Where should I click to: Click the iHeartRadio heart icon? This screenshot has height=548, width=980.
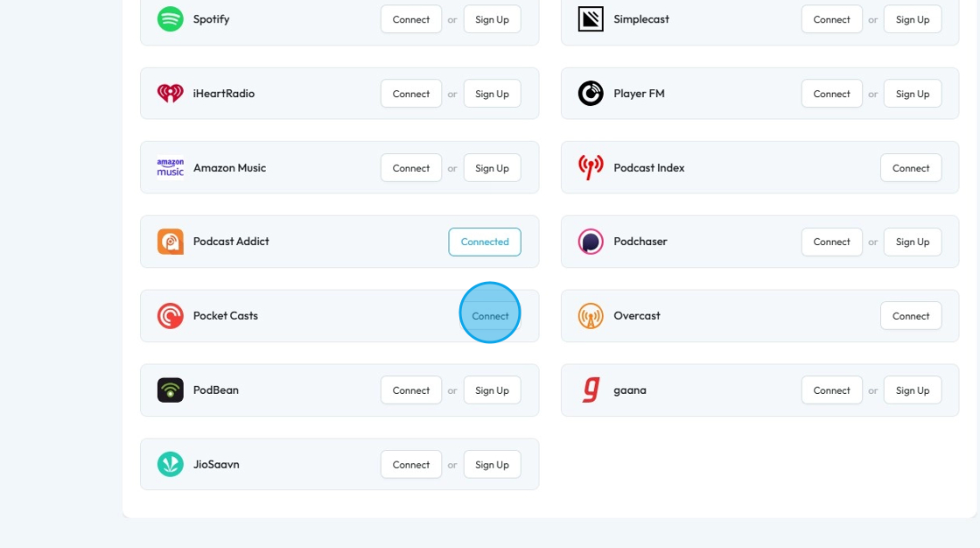pos(171,94)
